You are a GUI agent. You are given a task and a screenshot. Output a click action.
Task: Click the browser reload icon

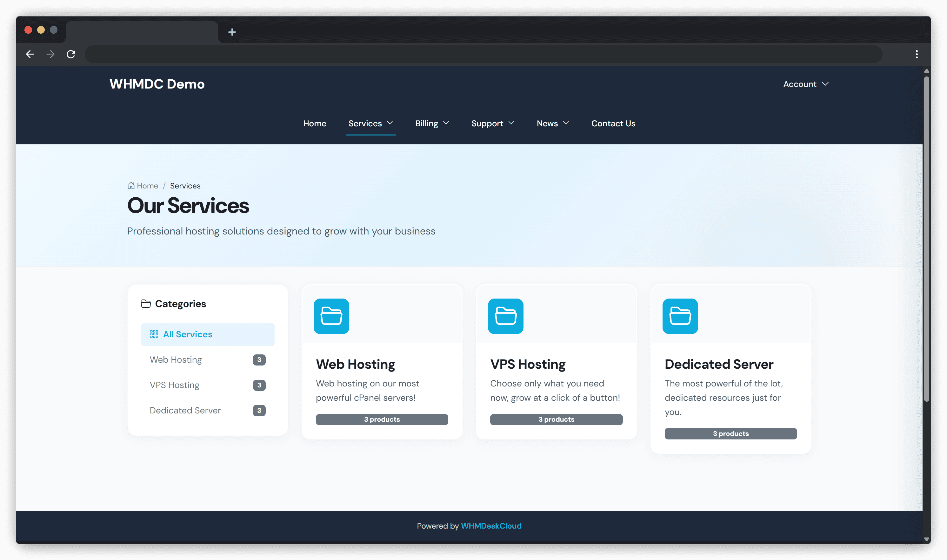[71, 54]
